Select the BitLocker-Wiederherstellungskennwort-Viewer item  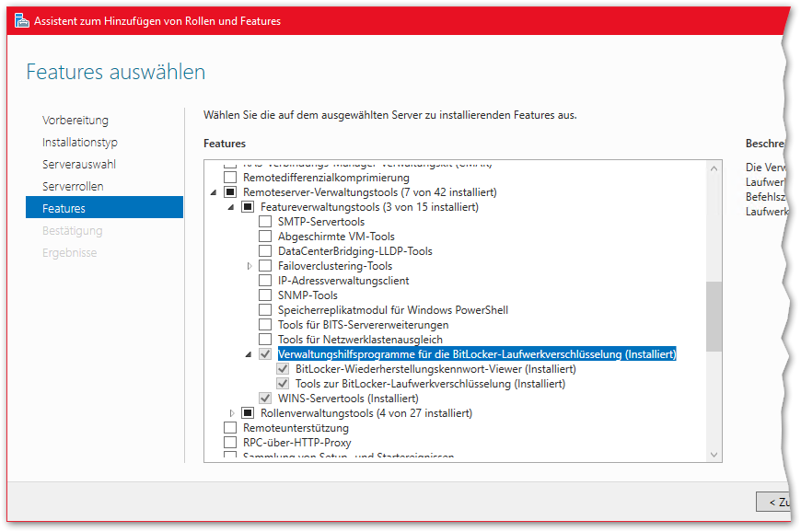click(x=435, y=369)
